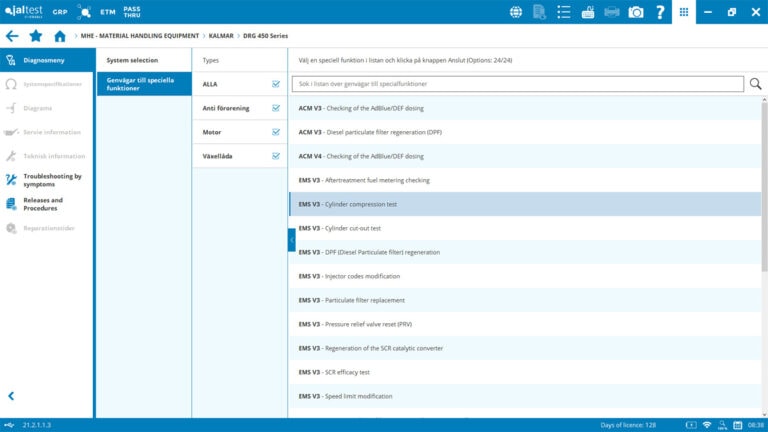
Task: Click the KALMAR breadcrumb
Action: (221, 36)
